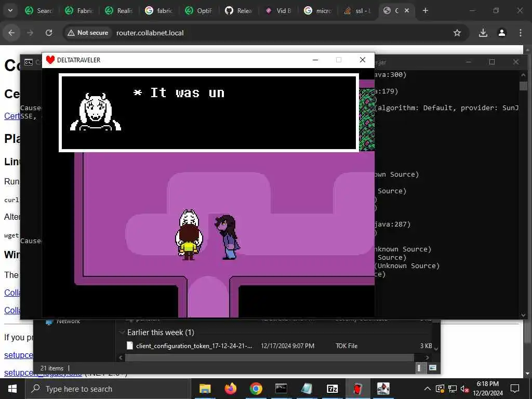
Task: Open the 7-Zip taskbar icon
Action: tap(332, 389)
